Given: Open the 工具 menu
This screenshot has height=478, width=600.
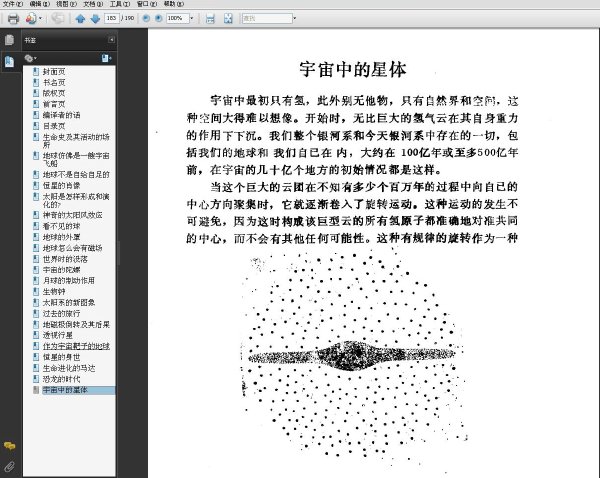Looking at the screenshot, I should coord(120,4).
